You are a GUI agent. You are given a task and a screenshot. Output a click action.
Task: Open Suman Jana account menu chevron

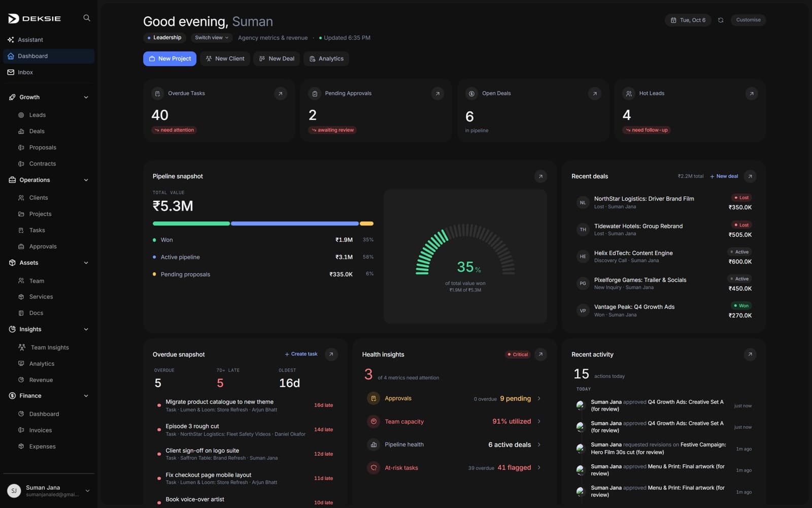[x=87, y=491]
